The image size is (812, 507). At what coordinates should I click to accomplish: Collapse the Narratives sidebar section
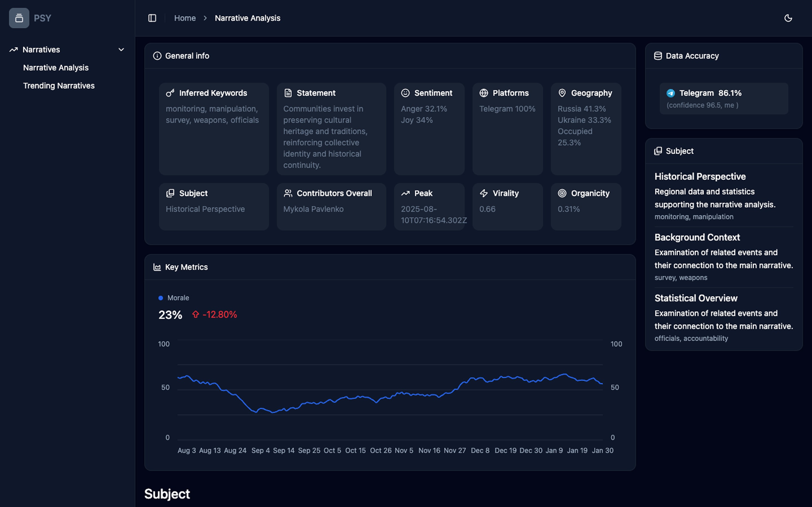(41, 50)
